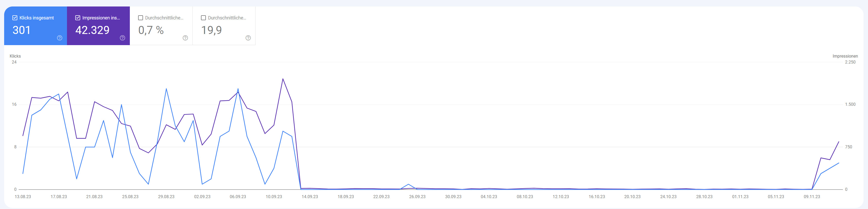Select the 42.329 impressions value

click(x=92, y=30)
